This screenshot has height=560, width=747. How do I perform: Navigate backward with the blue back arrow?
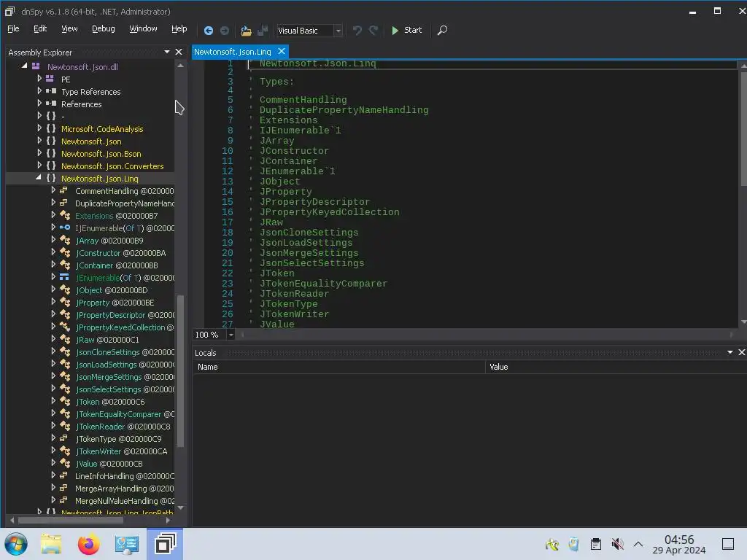pyautogui.click(x=208, y=31)
